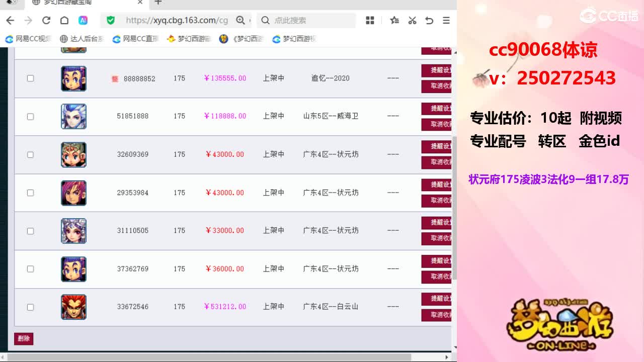
Task: Click 提醒设置 for the ¥33000.00 listing
Action: click(436, 223)
